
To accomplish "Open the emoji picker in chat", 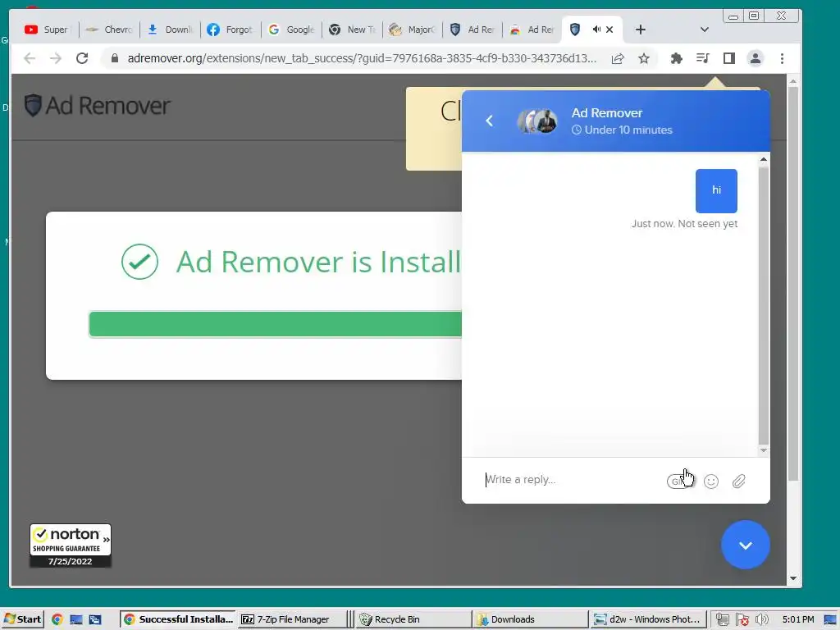I will (x=711, y=481).
